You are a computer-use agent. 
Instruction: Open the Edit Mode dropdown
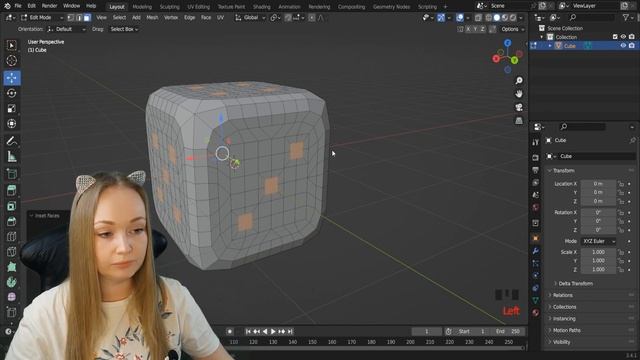pyautogui.click(x=42, y=18)
